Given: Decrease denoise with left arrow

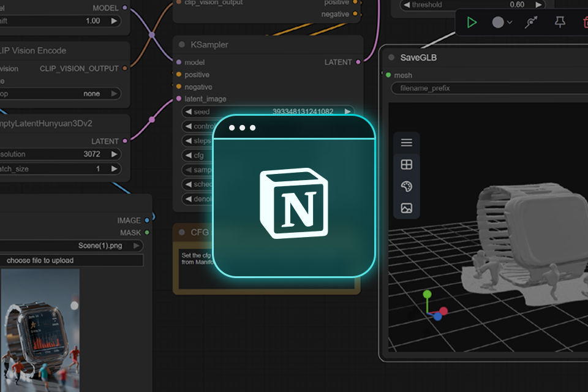Looking at the screenshot, I should (x=188, y=199).
